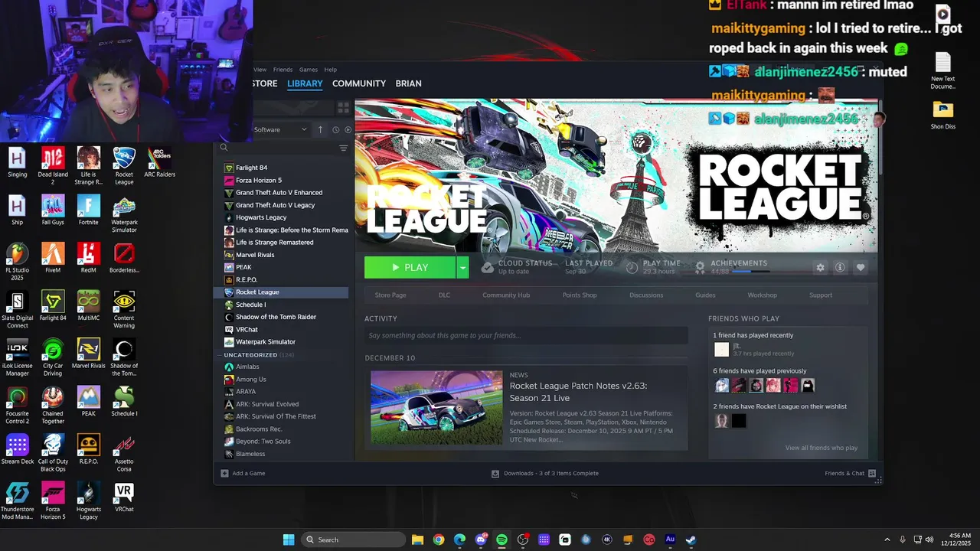Viewport: 980px width, 551px height.
Task: Open Adobe Audition from taskbar
Action: click(x=670, y=540)
